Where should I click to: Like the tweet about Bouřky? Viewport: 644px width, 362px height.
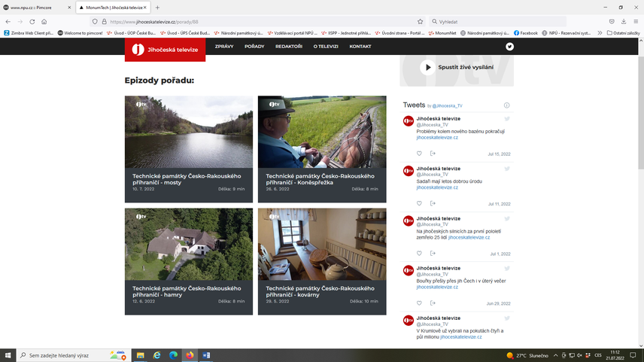click(419, 303)
